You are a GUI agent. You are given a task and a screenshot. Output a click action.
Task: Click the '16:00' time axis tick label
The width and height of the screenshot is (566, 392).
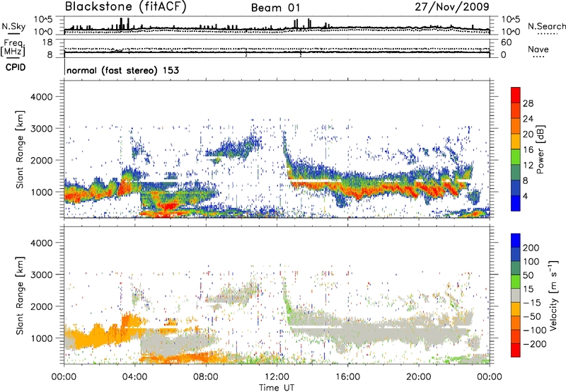pos(347,377)
